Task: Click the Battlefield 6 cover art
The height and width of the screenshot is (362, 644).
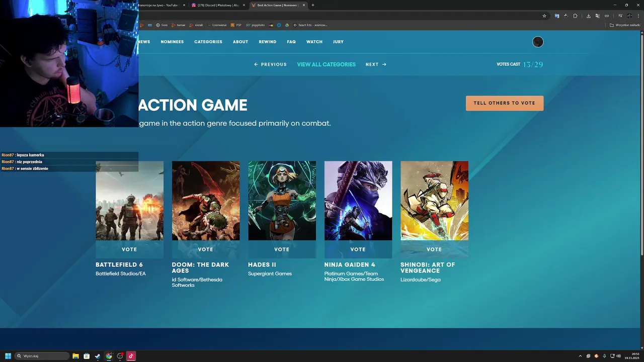Action: 129,201
